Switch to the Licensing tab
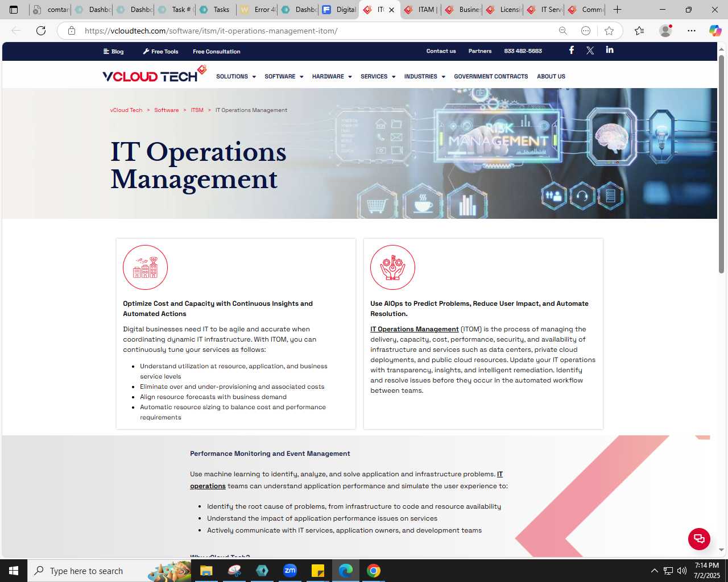This screenshot has height=582, width=728. tap(503, 10)
